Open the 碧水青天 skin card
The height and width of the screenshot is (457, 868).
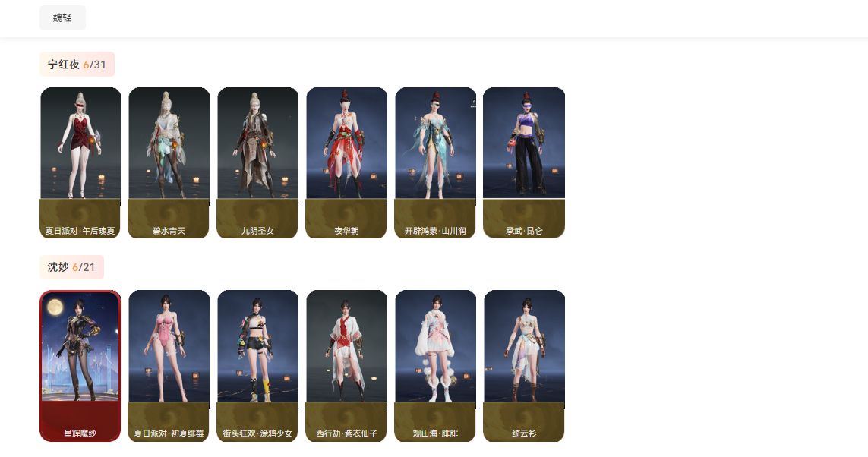(x=169, y=162)
